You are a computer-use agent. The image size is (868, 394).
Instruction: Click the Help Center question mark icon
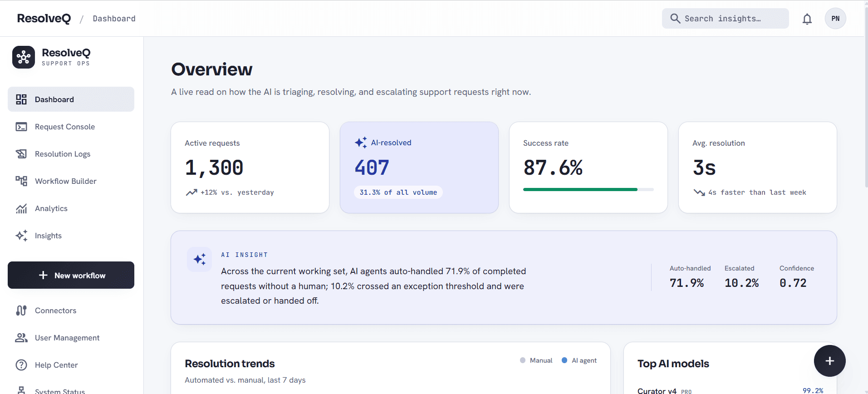21,365
